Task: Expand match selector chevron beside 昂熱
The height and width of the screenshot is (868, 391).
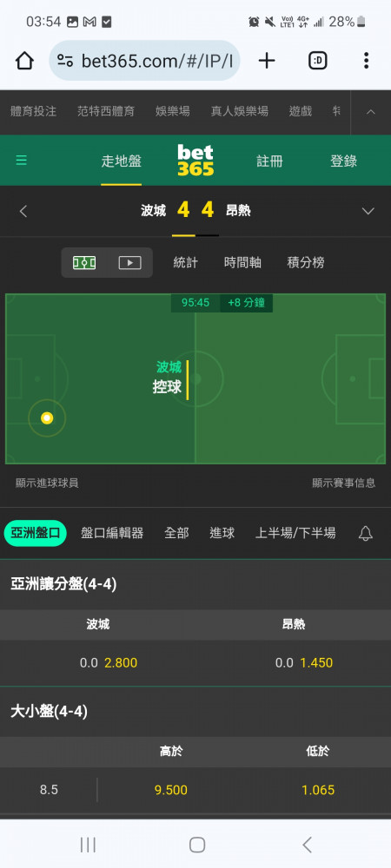Action: tap(368, 211)
